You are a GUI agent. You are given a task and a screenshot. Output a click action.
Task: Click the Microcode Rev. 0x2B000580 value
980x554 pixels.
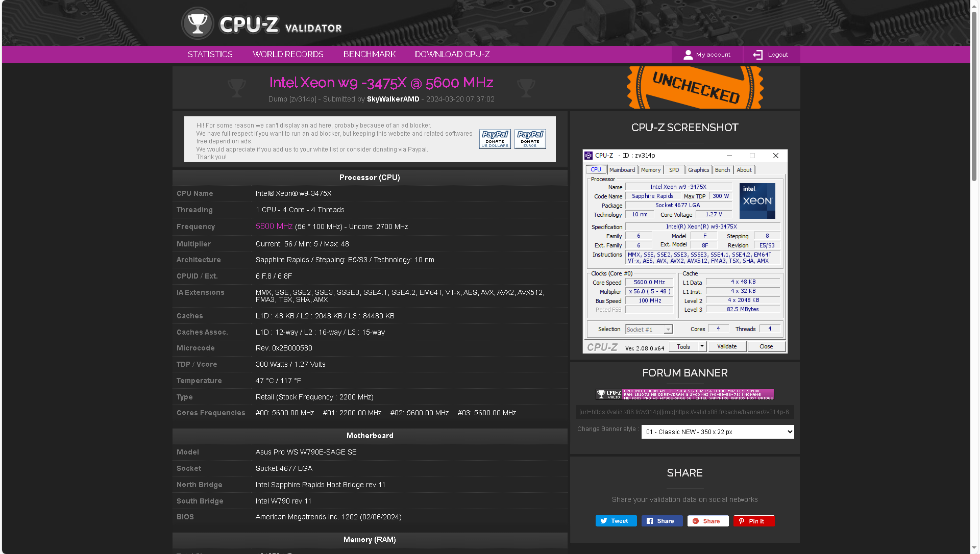284,348
